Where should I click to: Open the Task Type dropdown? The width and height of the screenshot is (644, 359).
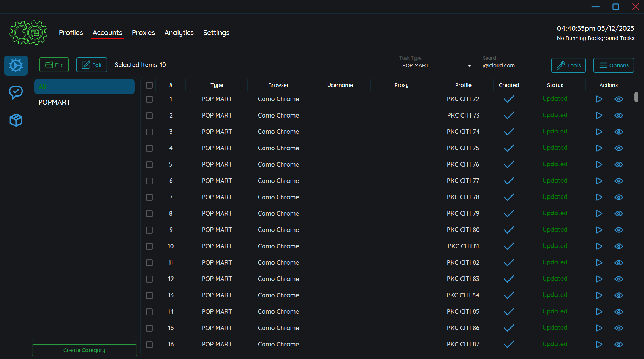coord(437,65)
